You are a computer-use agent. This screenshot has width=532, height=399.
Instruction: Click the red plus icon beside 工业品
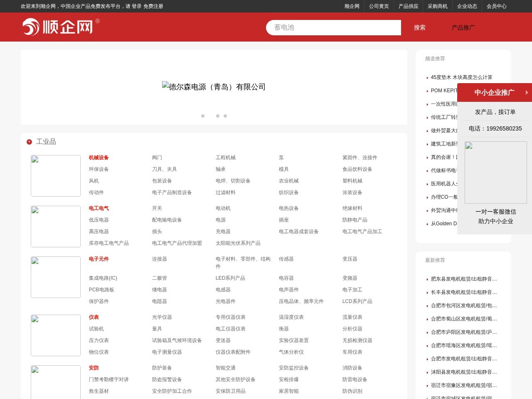[29, 142]
